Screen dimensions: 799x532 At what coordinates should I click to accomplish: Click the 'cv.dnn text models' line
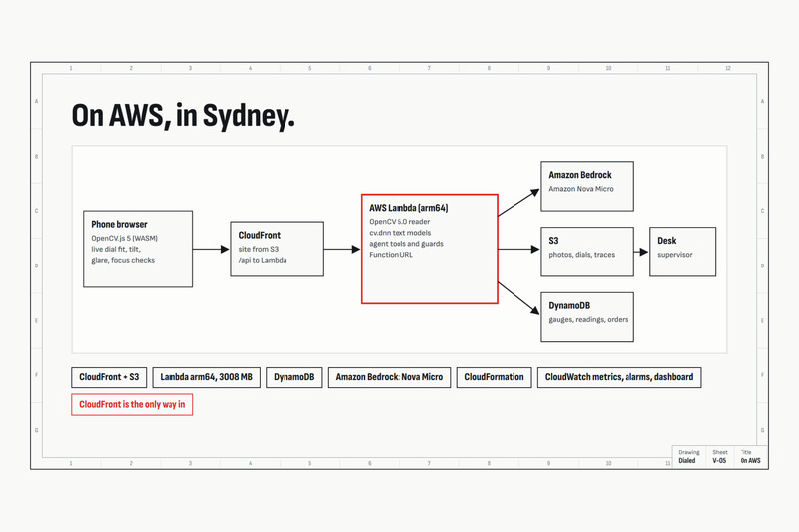(x=400, y=233)
